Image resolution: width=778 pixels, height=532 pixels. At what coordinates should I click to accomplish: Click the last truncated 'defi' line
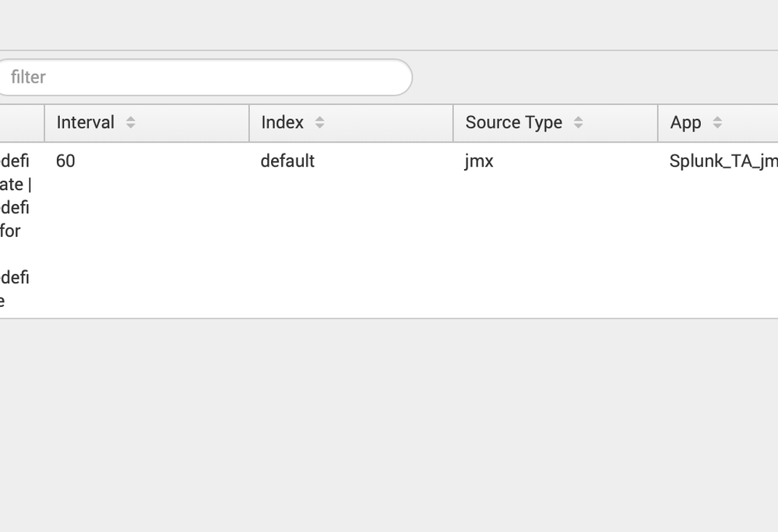[15, 277]
